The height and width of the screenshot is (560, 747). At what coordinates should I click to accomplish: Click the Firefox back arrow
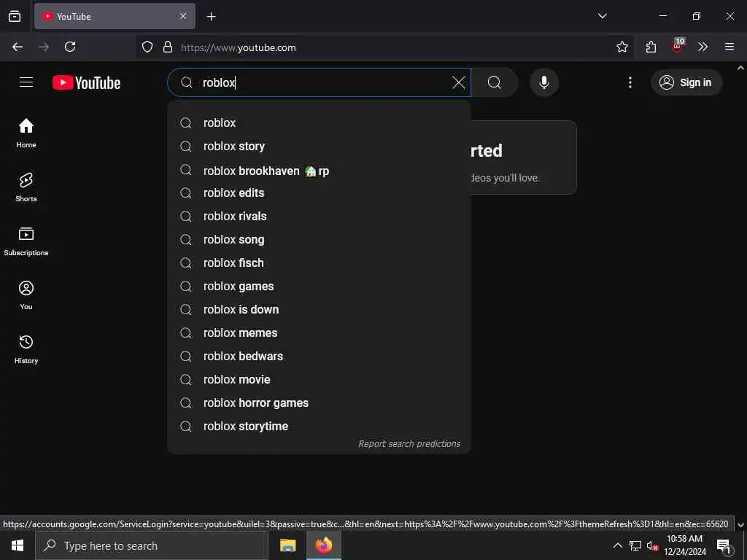[x=18, y=47]
